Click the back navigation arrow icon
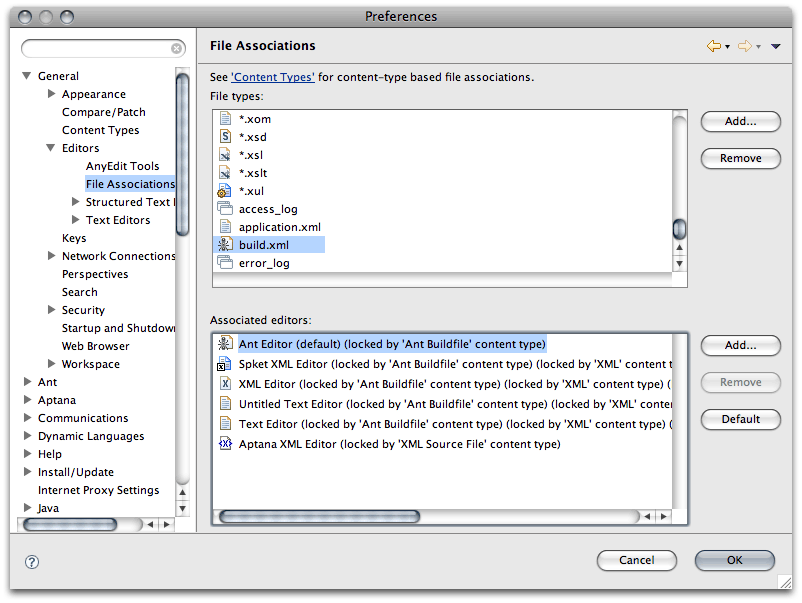The width and height of the screenshot is (802, 603). [713, 46]
